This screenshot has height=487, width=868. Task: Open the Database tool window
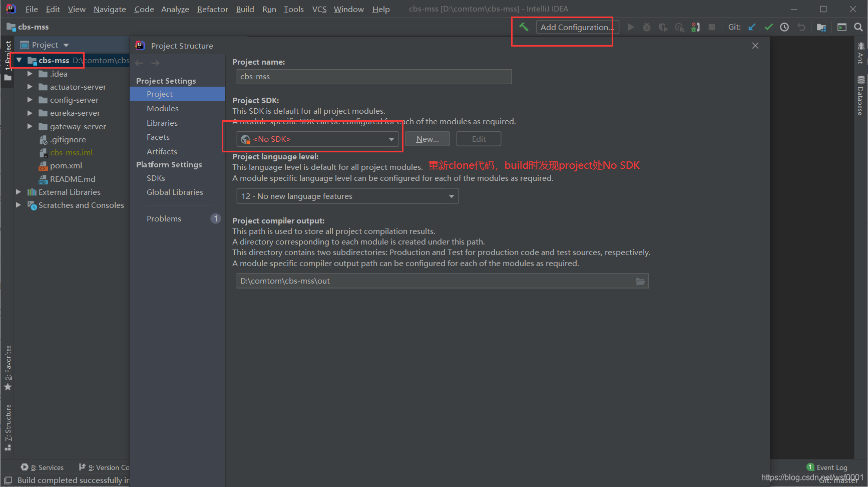tap(860, 95)
